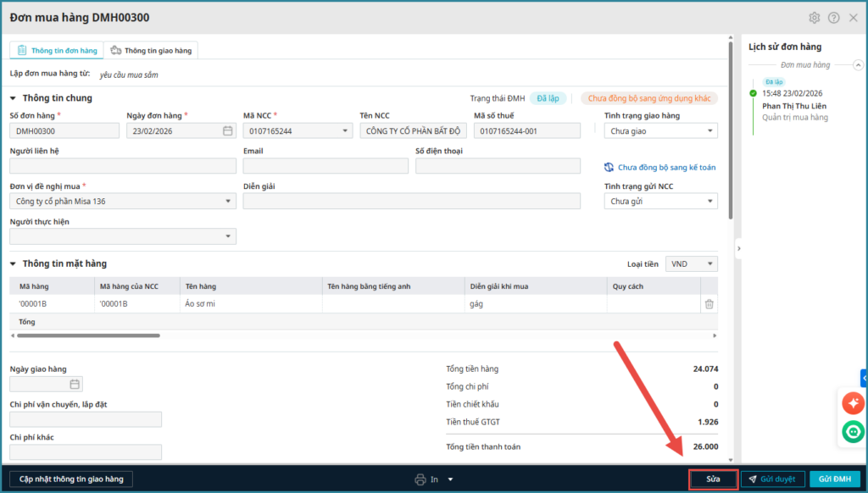
Task: Open calendar picker for Ngày đơn hàng
Action: point(227,131)
